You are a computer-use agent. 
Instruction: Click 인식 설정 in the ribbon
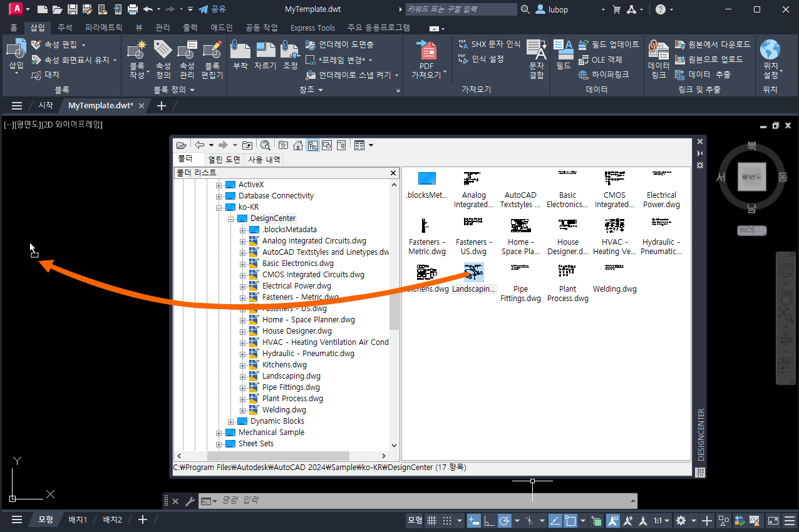pyautogui.click(x=482, y=59)
